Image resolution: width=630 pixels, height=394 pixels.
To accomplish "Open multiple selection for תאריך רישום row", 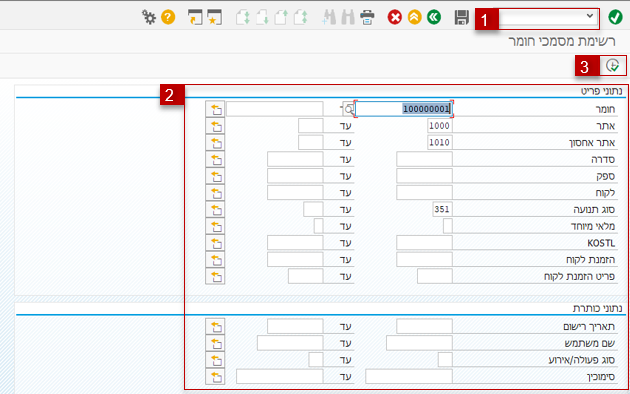I will coord(215,327).
